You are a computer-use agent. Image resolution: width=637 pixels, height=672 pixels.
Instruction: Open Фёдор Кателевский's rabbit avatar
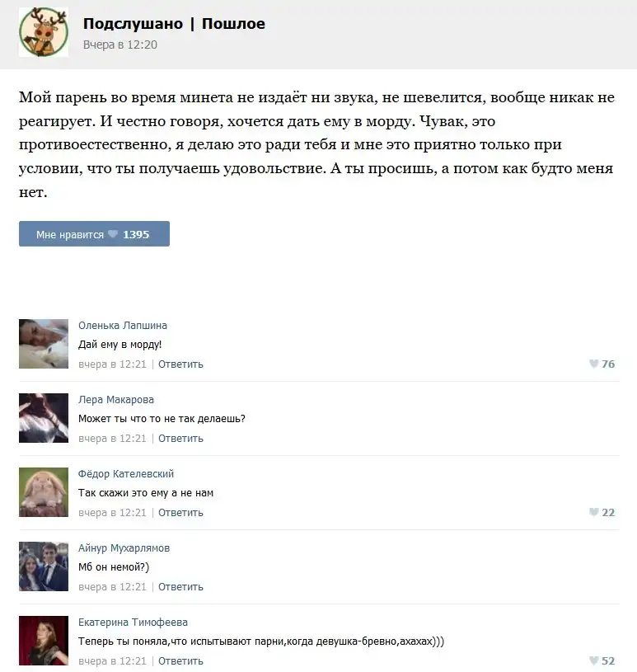tap(44, 492)
